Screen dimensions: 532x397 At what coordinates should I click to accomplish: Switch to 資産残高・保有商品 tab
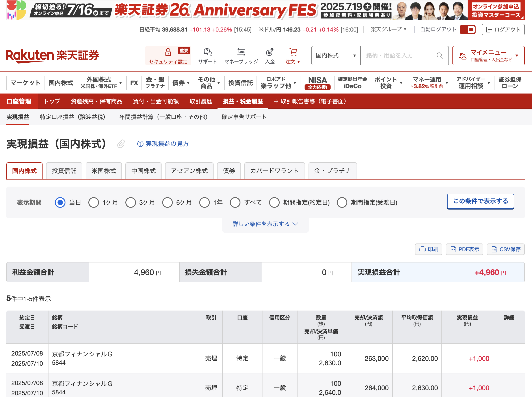click(x=97, y=101)
